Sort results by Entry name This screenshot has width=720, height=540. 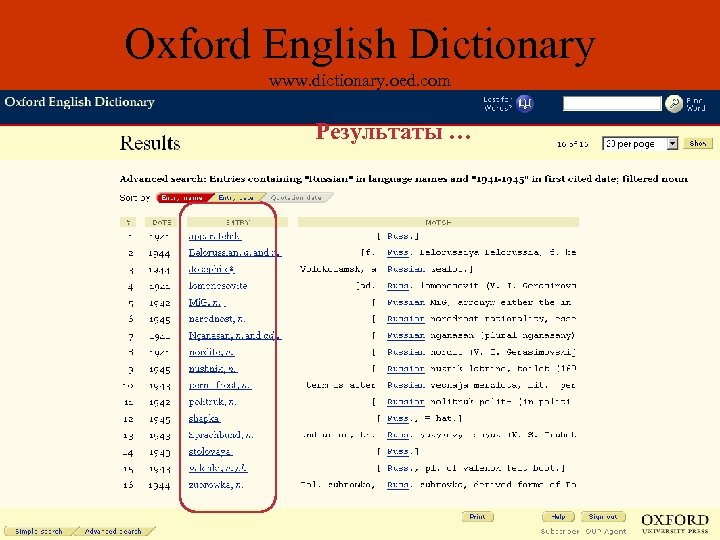(x=182, y=197)
